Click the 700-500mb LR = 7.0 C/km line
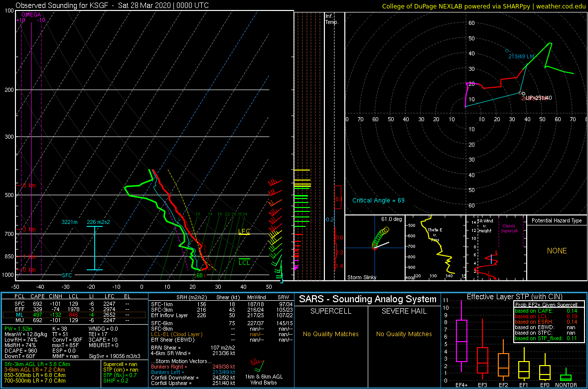 (x=35, y=381)
